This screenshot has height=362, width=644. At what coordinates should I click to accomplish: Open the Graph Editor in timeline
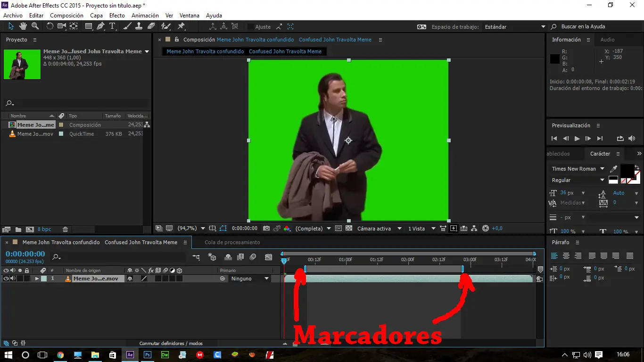click(x=269, y=257)
